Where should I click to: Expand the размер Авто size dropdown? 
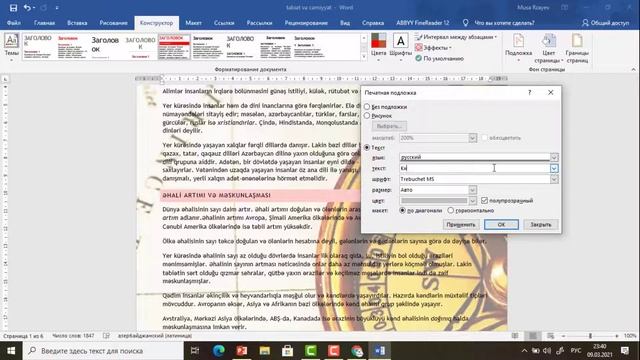point(472,190)
